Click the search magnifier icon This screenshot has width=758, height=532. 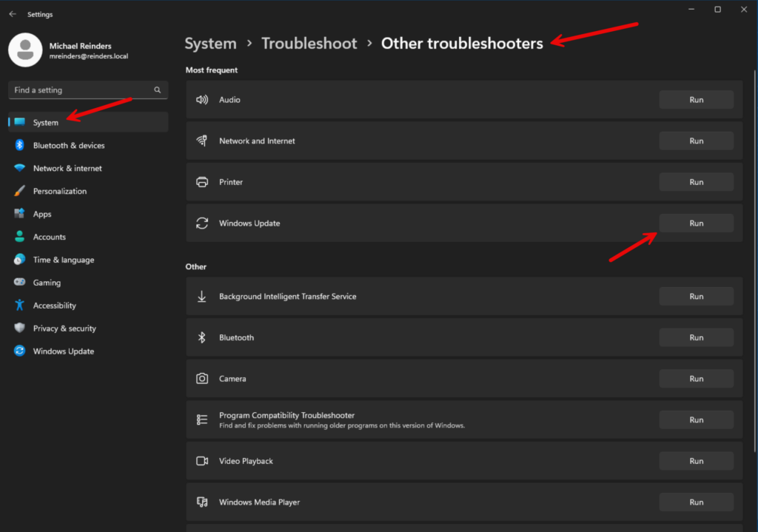(157, 90)
